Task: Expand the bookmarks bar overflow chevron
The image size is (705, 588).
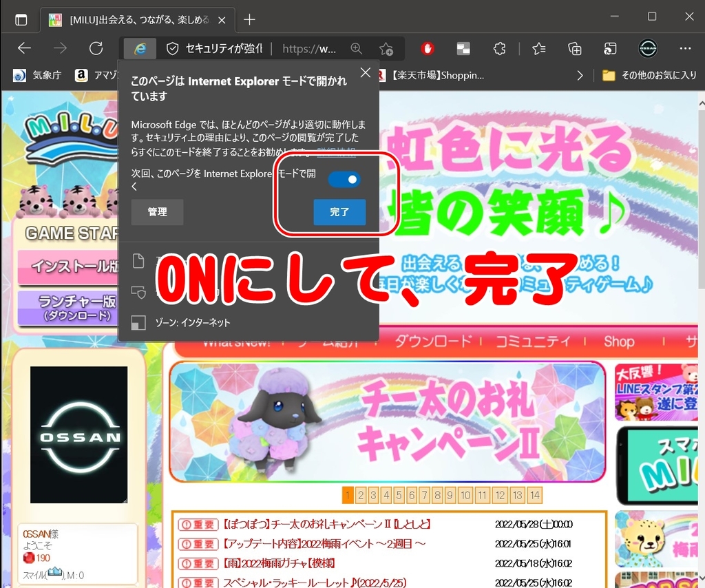Action: click(580, 75)
